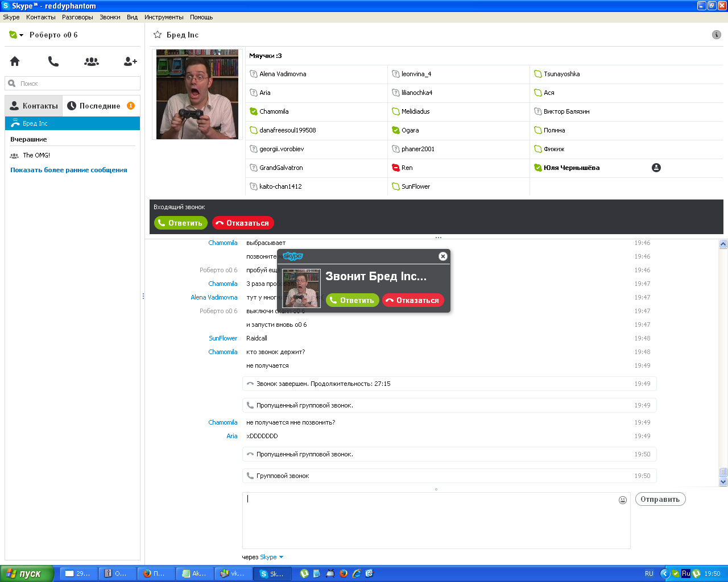The height and width of the screenshot is (582, 728).
Task: Open the call phones dialpad icon
Action: pos(53,61)
